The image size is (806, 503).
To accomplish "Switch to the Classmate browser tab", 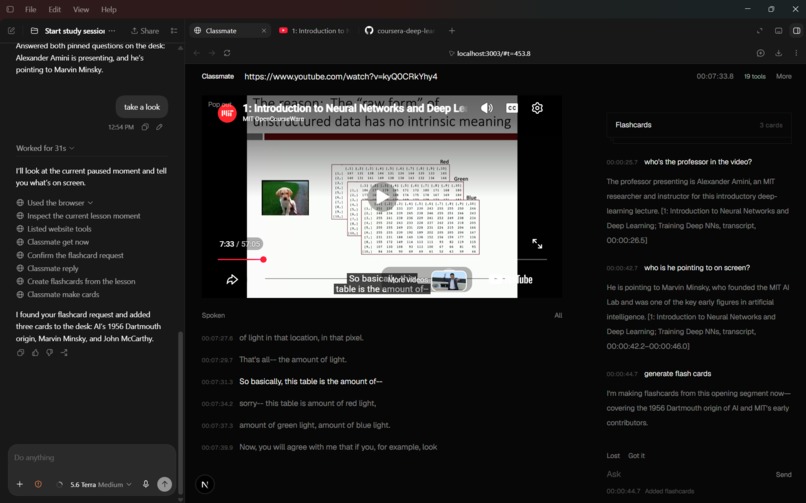I will (x=221, y=31).
